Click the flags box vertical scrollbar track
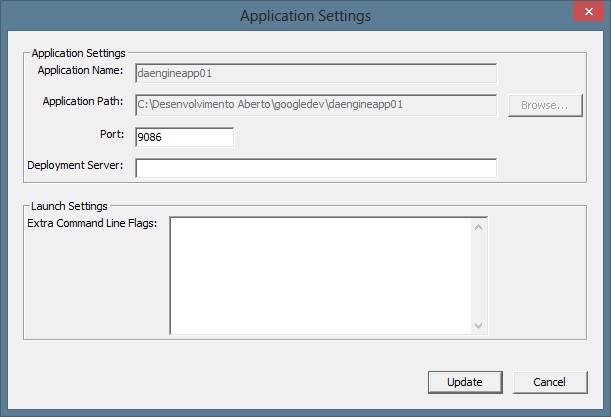The width and height of the screenshot is (611, 417). tap(479, 275)
